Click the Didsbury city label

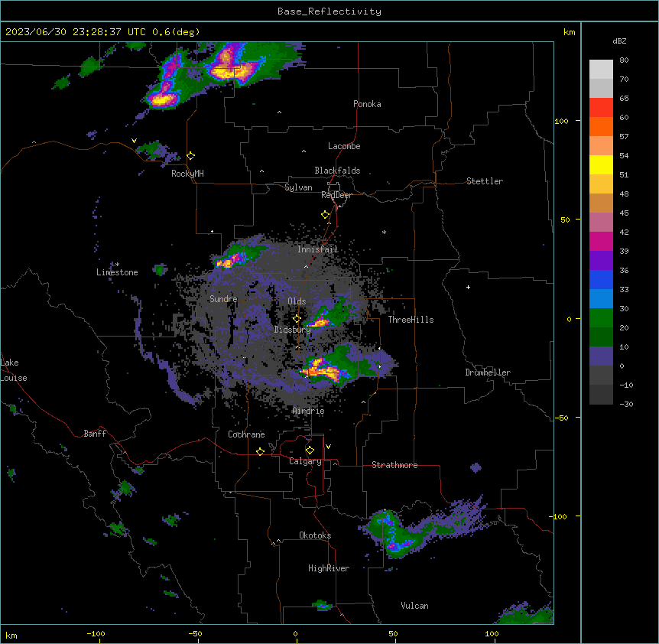click(x=293, y=330)
